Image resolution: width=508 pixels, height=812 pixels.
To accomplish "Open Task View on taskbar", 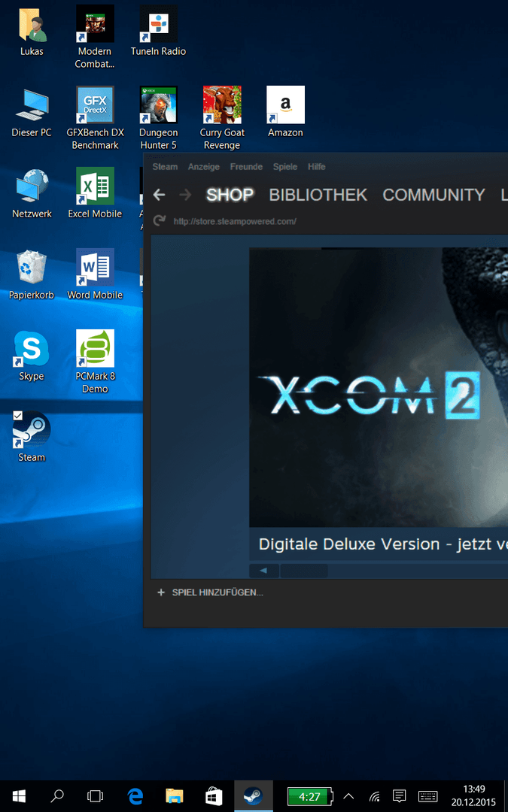I will click(96, 796).
